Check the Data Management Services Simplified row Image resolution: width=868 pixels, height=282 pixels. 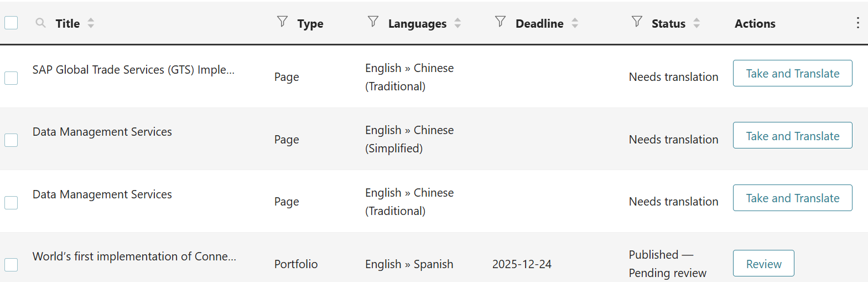click(x=11, y=140)
